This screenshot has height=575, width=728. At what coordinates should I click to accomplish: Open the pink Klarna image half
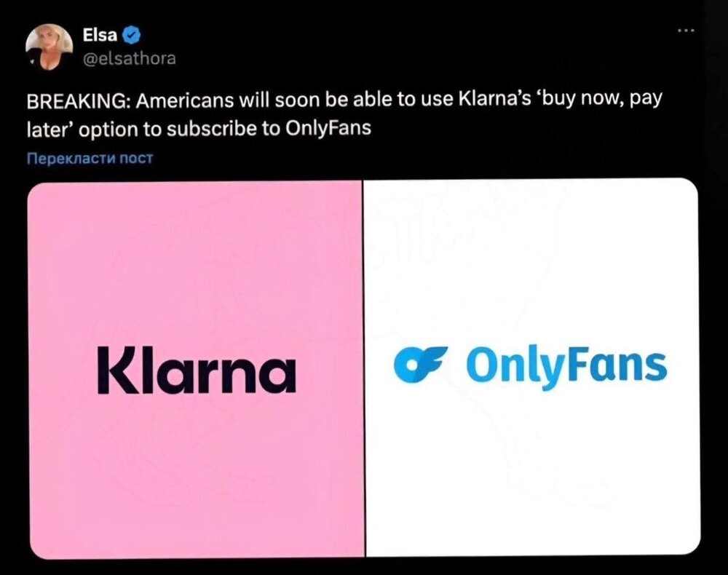(x=195, y=370)
